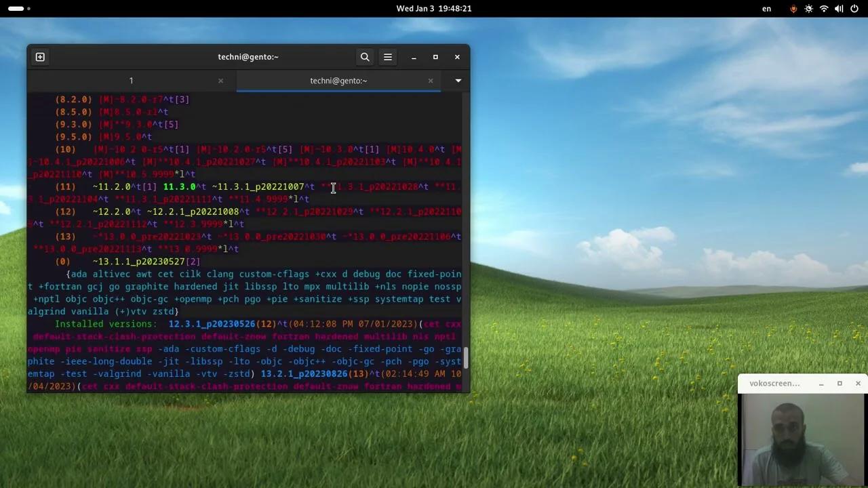Open a new terminal tab with the plus icon
The width and height of the screenshot is (868, 488).
(x=39, y=57)
